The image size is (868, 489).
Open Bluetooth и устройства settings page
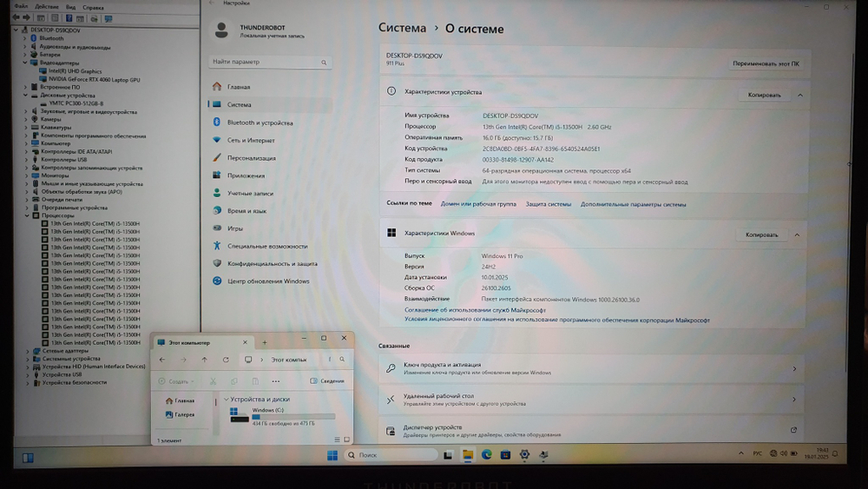point(260,122)
